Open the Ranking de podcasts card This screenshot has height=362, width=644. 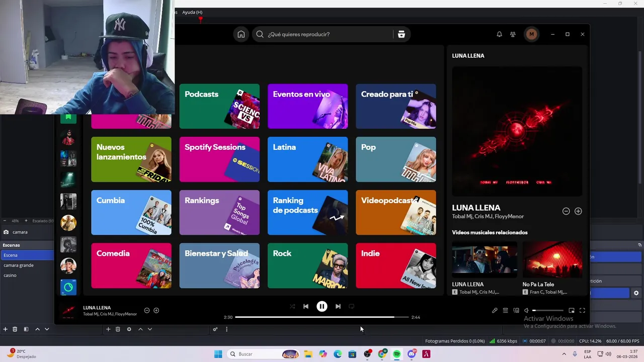click(x=307, y=213)
